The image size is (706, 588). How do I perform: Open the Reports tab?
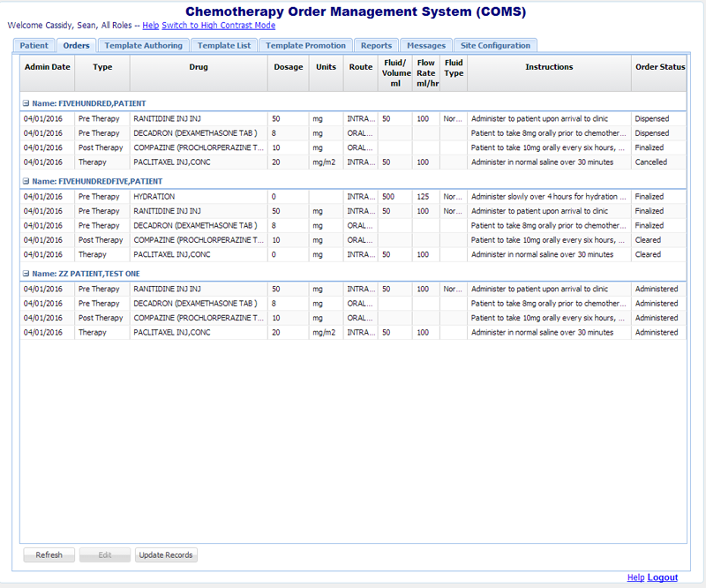[x=376, y=46]
